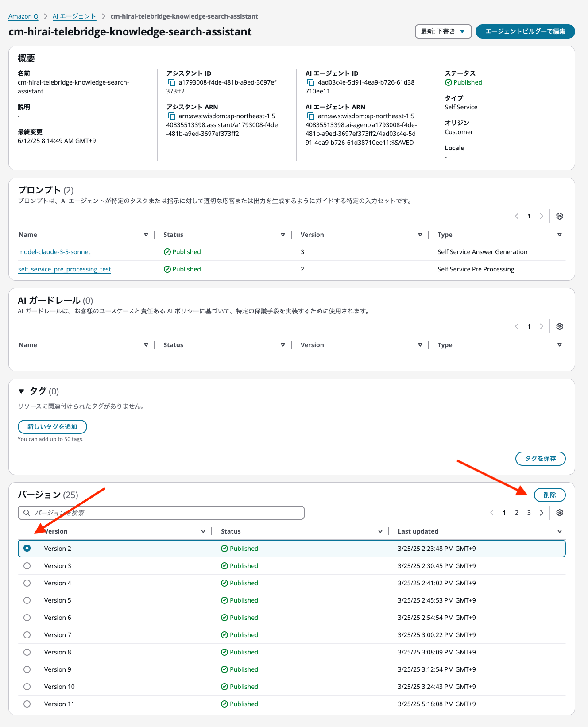Copy the AI Agent ID value
Screen dimensions: 588x727
(x=311, y=82)
